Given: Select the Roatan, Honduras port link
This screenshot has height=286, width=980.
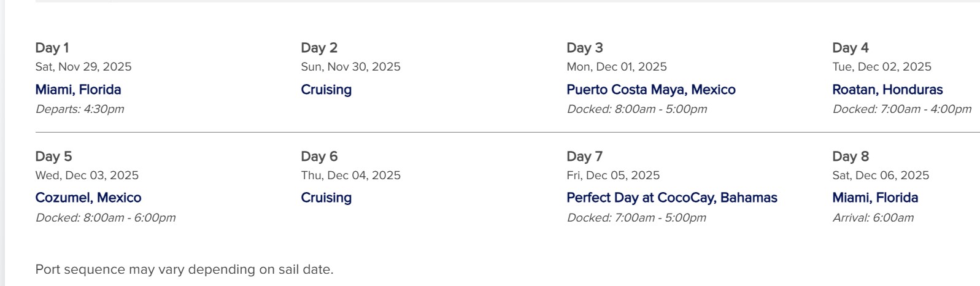Looking at the screenshot, I should point(887,90).
